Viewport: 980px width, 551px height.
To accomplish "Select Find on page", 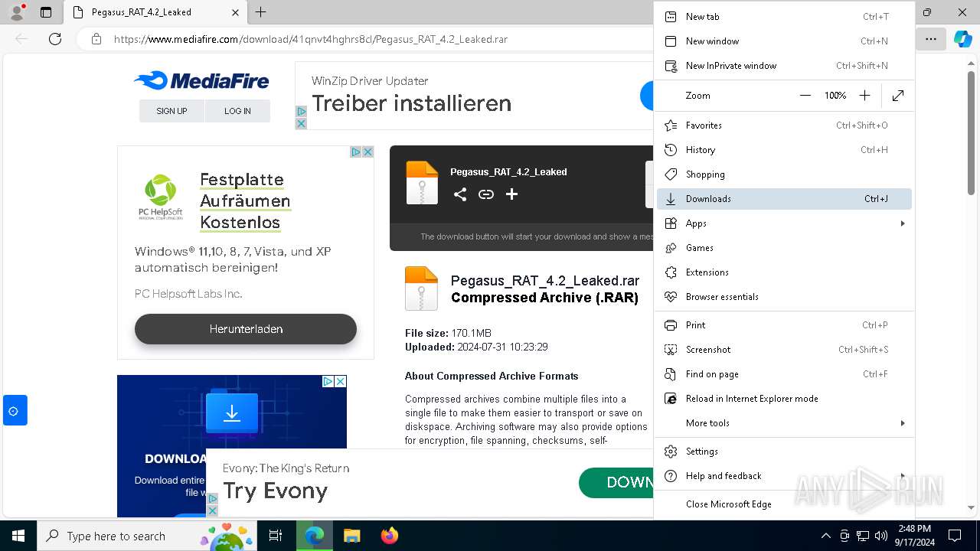I will click(x=784, y=374).
